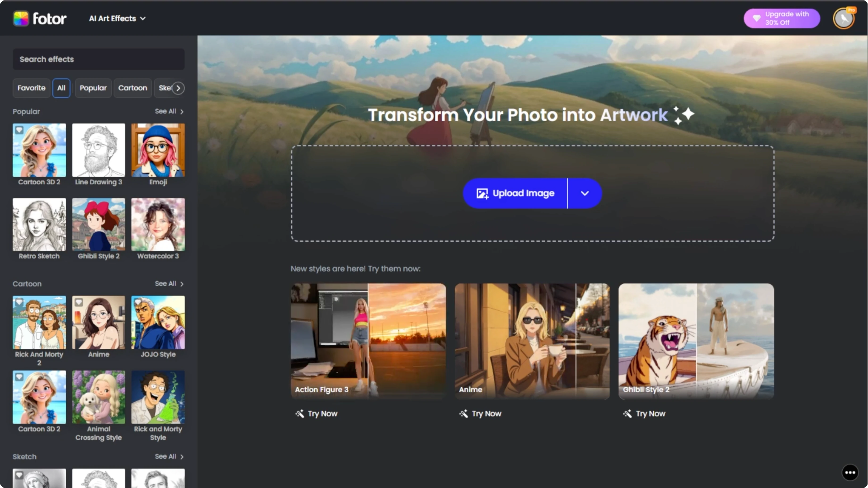
Task: Click Try Now under Ghibli Style 2 card
Action: coord(644,414)
